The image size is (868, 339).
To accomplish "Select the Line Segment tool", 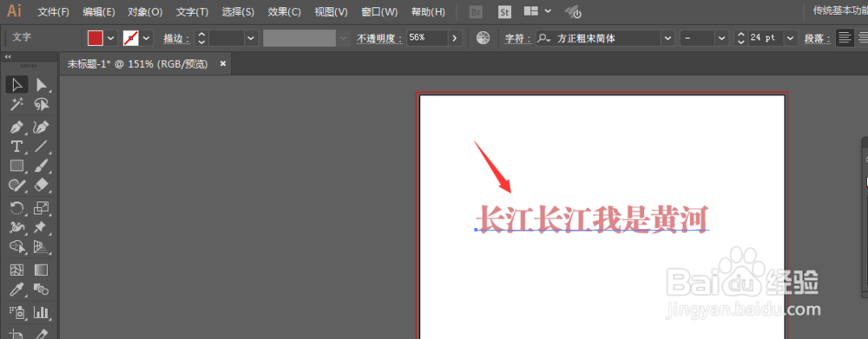I will tap(42, 147).
